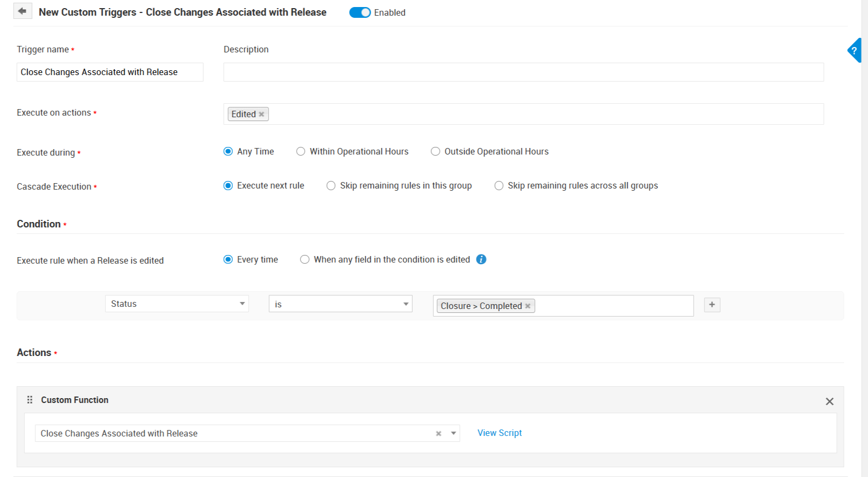868x477 pixels.
Task: Clear the selected custom function
Action: [x=439, y=433]
